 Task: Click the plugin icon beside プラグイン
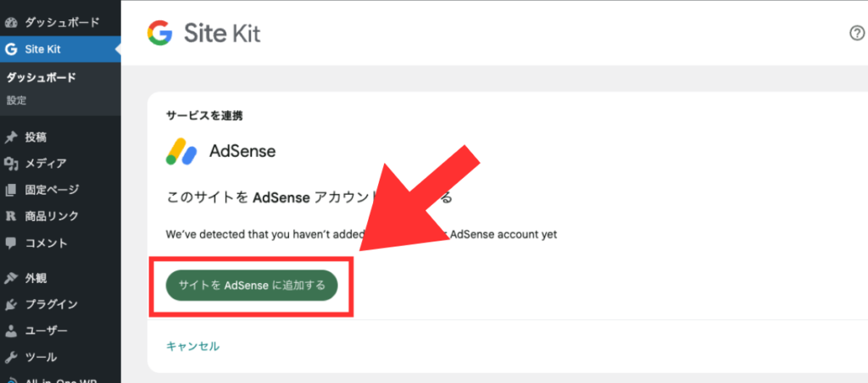click(x=11, y=304)
